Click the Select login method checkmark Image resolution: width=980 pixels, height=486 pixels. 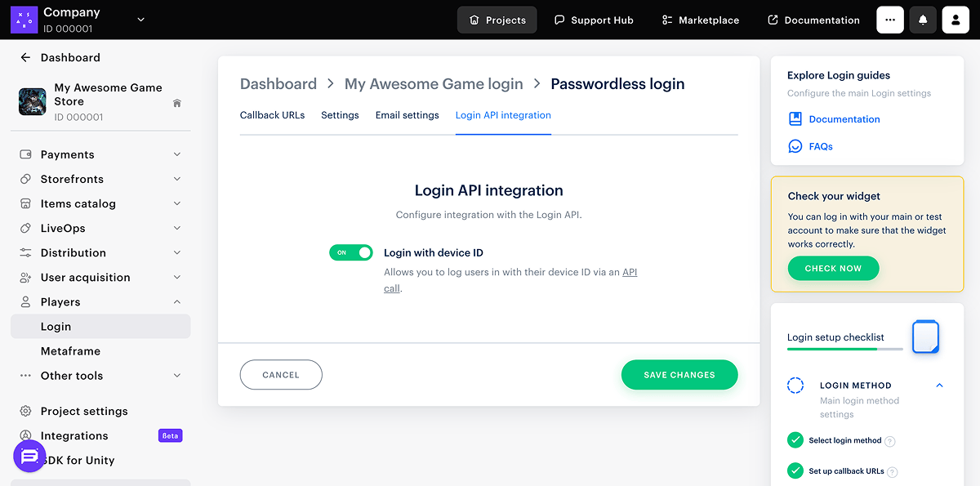795,440
